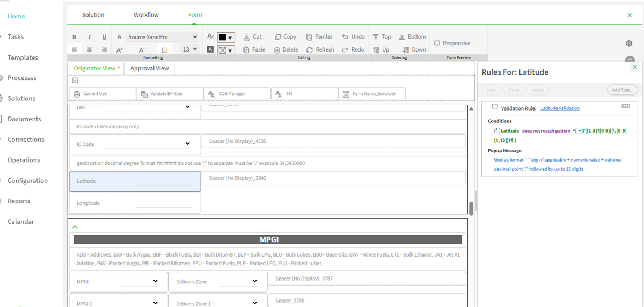
Task: Activate the format Painter tool
Action: click(x=319, y=37)
